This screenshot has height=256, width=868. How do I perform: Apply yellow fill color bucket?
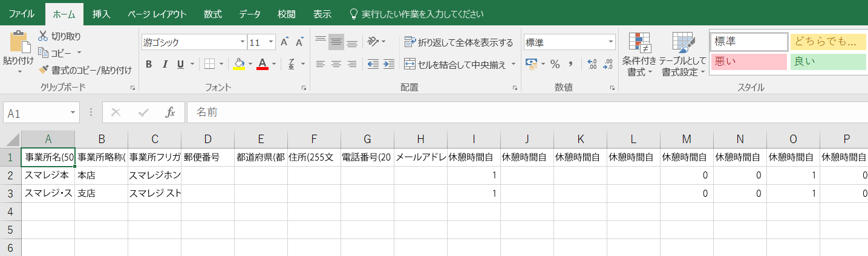click(x=240, y=64)
